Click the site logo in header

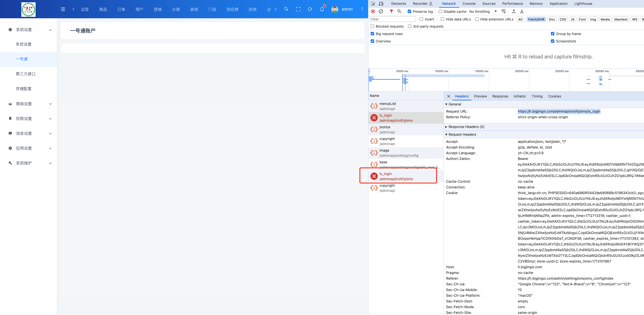(x=28, y=9)
